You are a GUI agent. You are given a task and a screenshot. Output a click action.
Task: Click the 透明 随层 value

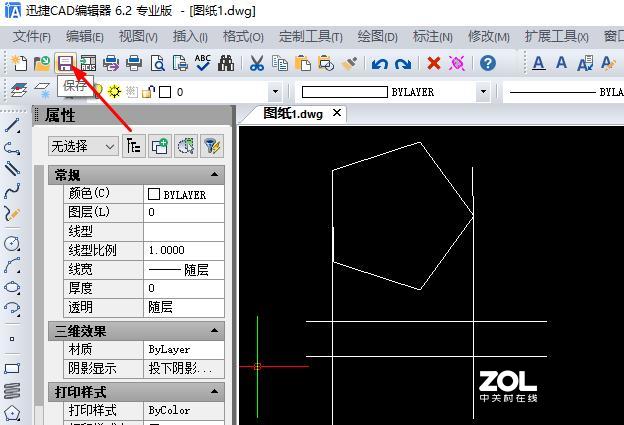tap(184, 307)
